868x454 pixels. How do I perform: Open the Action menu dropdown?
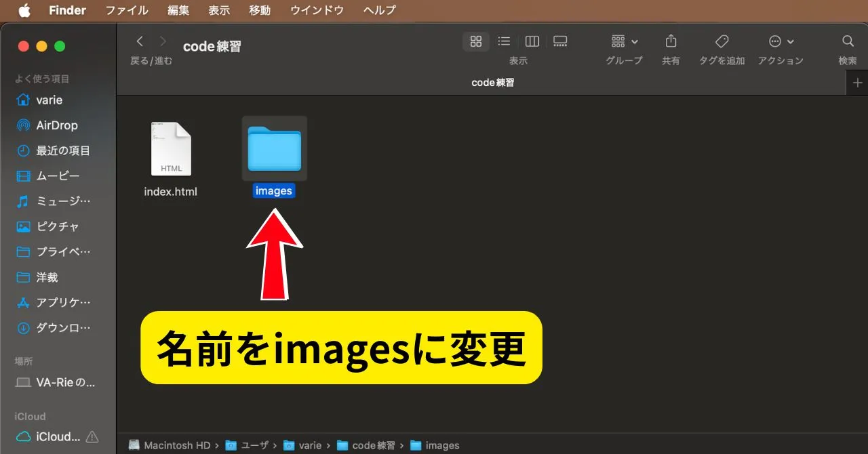coord(781,41)
